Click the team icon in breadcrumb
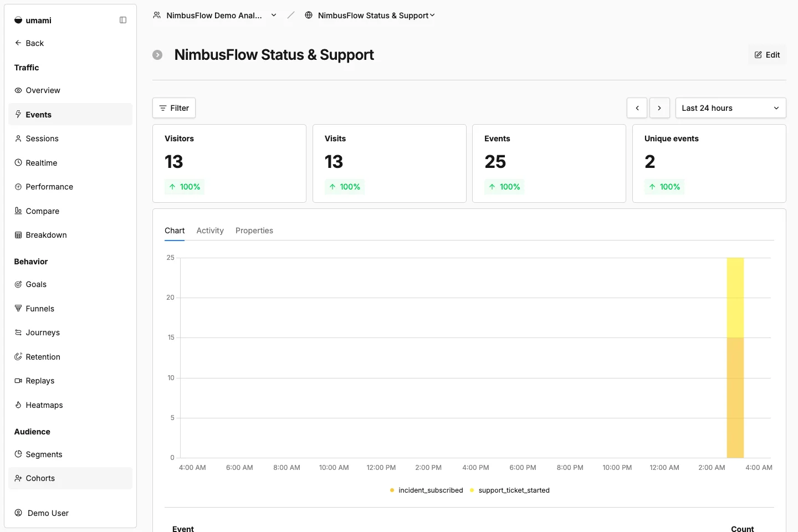The image size is (798, 532). coord(157,15)
